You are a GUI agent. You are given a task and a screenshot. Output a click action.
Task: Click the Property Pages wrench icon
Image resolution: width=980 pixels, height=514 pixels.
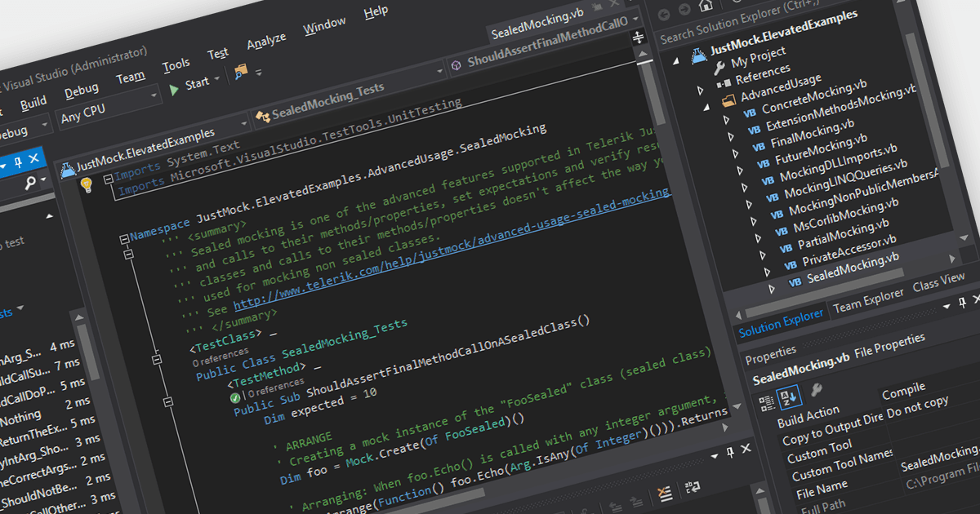[x=815, y=390]
